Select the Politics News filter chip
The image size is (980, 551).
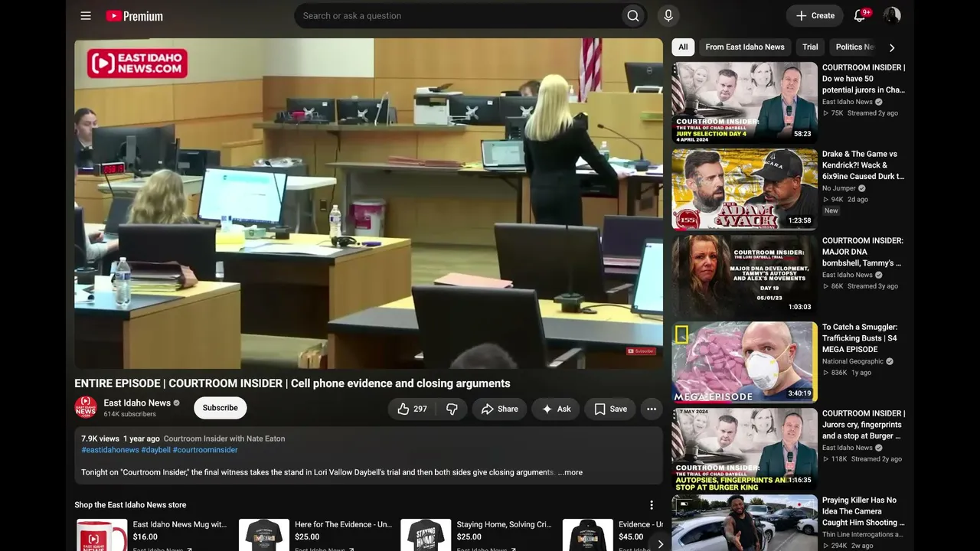pos(854,47)
